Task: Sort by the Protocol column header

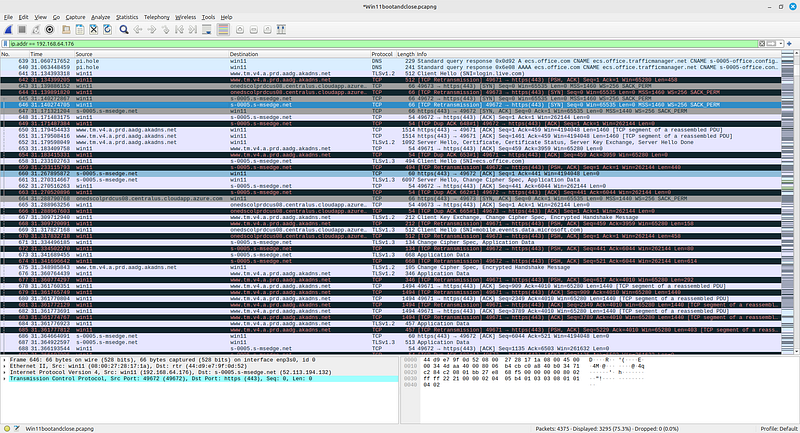Action: click(383, 54)
